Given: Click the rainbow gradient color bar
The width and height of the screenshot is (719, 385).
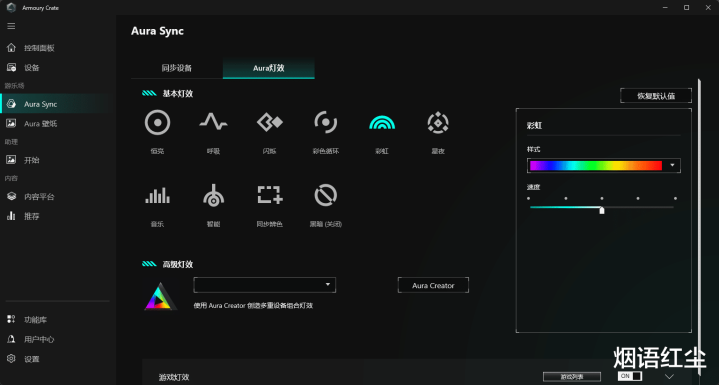Looking at the screenshot, I should [x=596, y=165].
